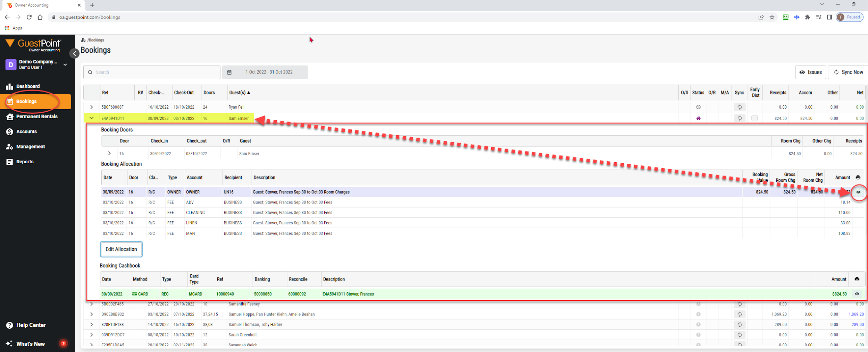This screenshot has width=868, height=352.
Task: Open the Dashboard menu item
Action: [28, 86]
